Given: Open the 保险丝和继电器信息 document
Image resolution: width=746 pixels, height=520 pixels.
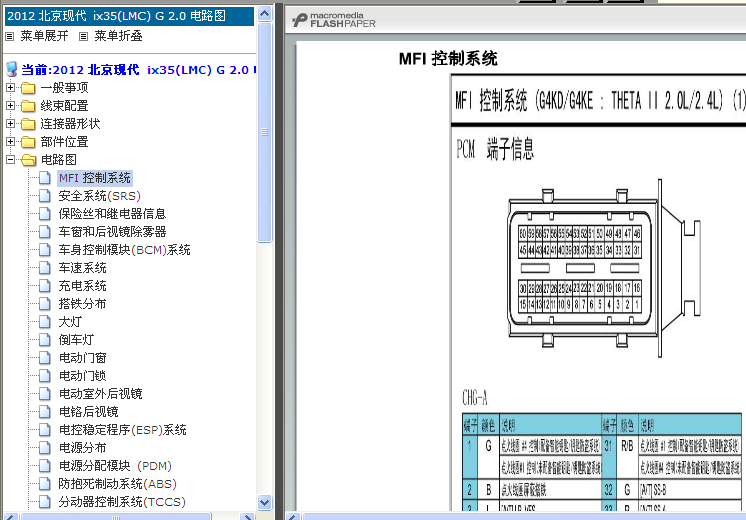Looking at the screenshot, I should pyautogui.click(x=112, y=214).
